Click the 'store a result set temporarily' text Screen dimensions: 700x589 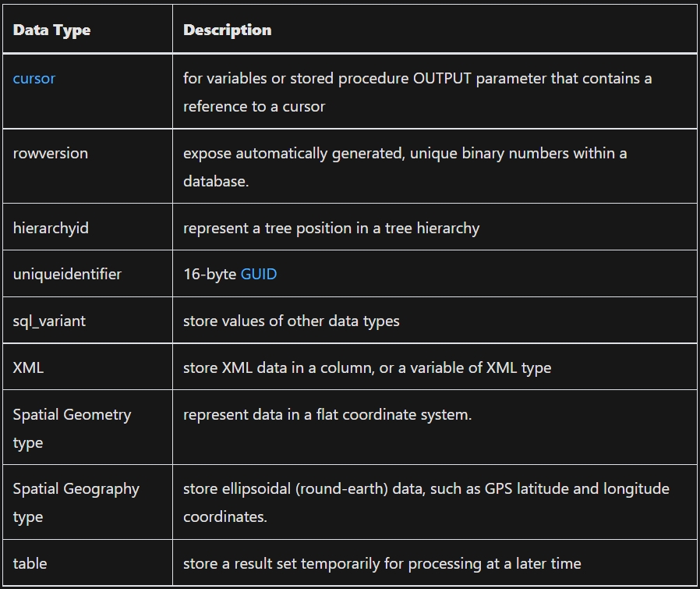381,562
